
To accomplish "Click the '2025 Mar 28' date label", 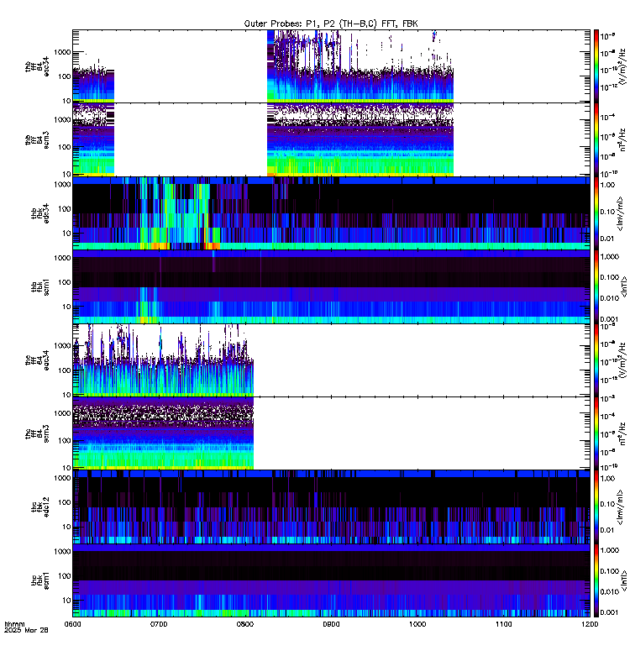I will tap(26, 630).
